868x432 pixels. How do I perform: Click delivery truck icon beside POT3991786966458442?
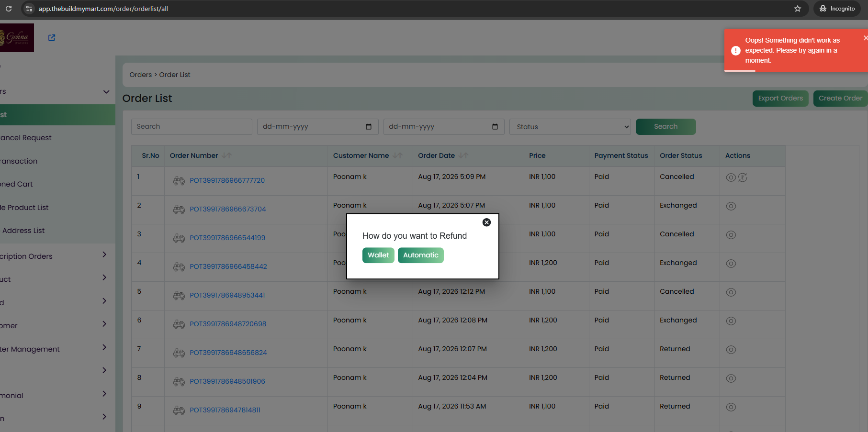179,267
